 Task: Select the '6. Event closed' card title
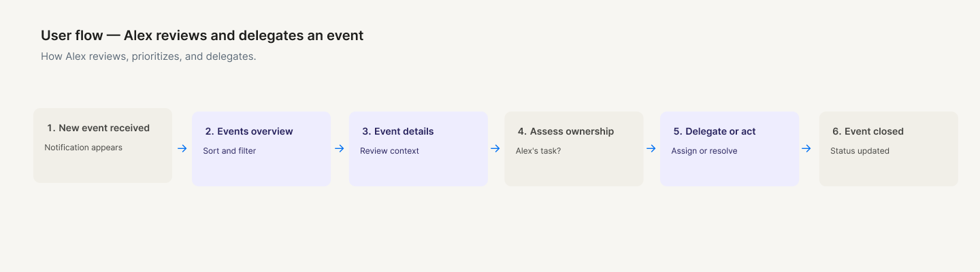pos(868,131)
